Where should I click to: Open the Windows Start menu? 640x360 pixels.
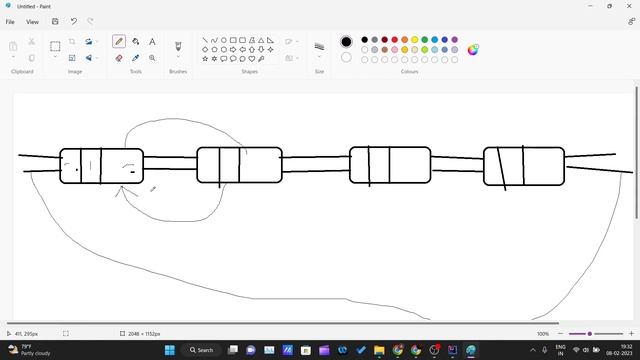(x=170, y=350)
